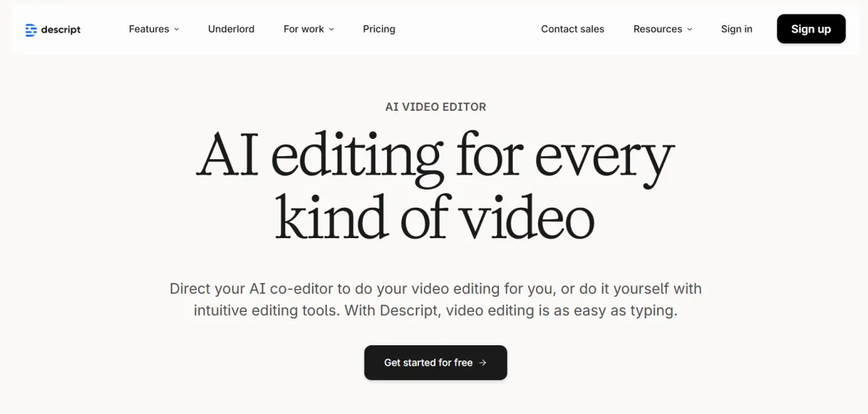Expand the chevron beside Features
Screen dimensions: 868x414
pos(176,30)
